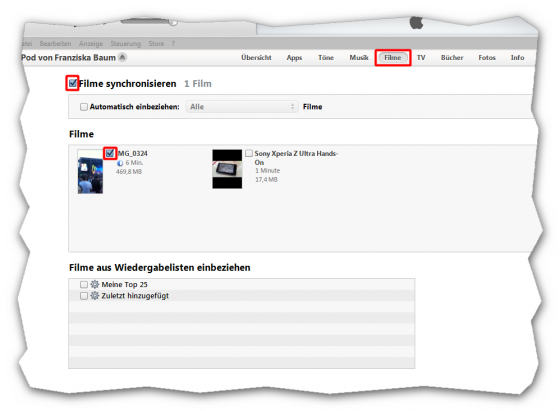Click the IMG_0324 movie thumbnail
The width and height of the screenshot is (560, 411).
(90, 171)
